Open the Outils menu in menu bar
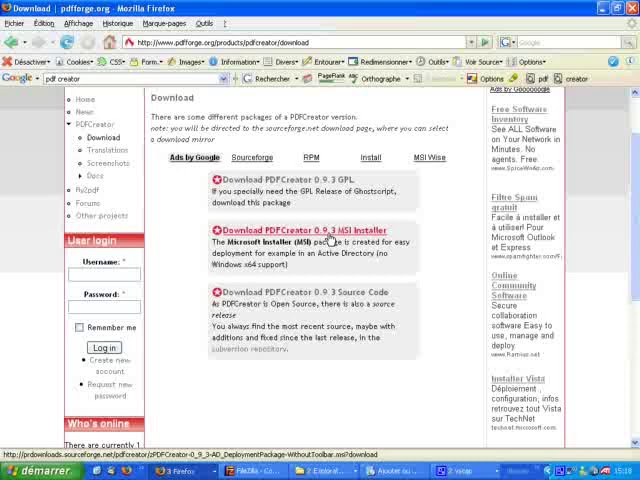Image resolution: width=640 pixels, height=480 pixels. coord(204,23)
